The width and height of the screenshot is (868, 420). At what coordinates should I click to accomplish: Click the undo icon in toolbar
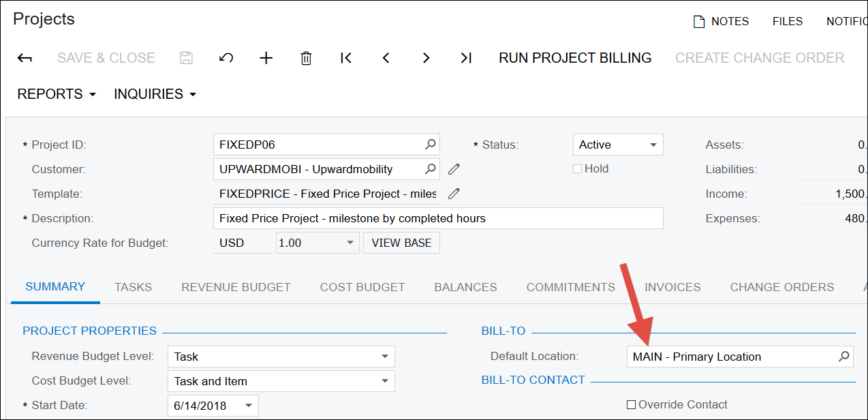[226, 59]
